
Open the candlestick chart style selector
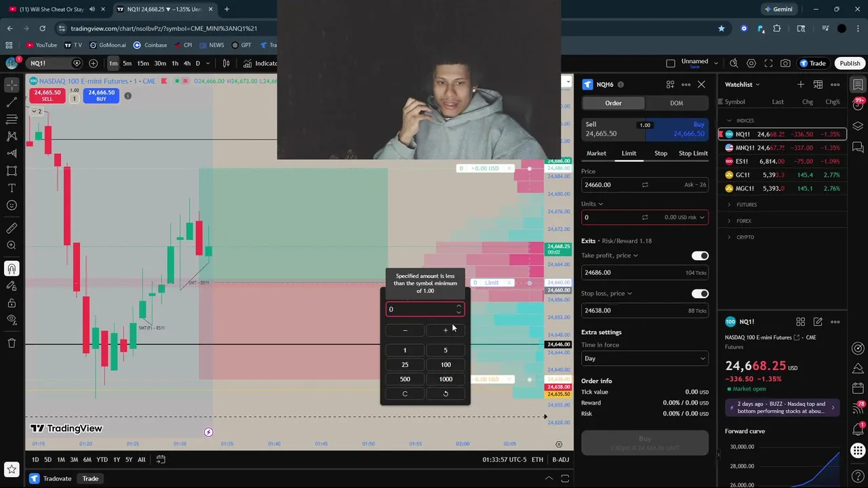[x=226, y=63]
